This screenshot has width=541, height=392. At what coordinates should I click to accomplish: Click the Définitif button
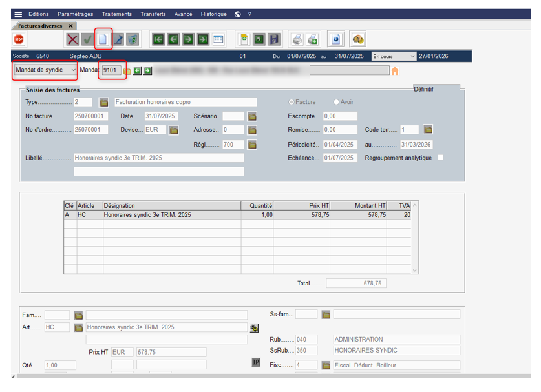coord(436,88)
